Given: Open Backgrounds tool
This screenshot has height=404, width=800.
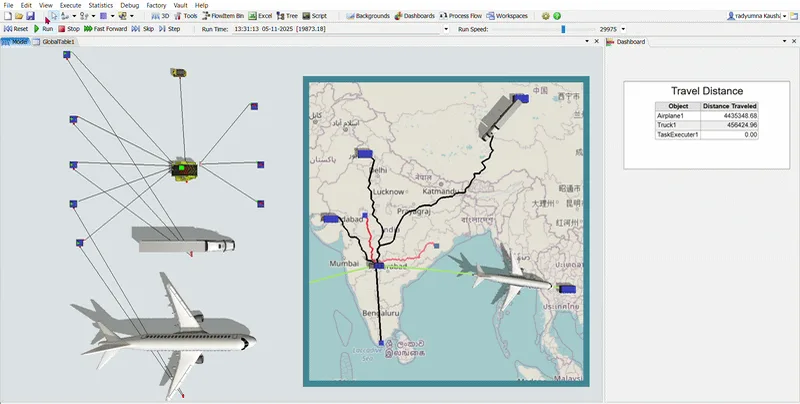Looking at the screenshot, I should pos(368,16).
